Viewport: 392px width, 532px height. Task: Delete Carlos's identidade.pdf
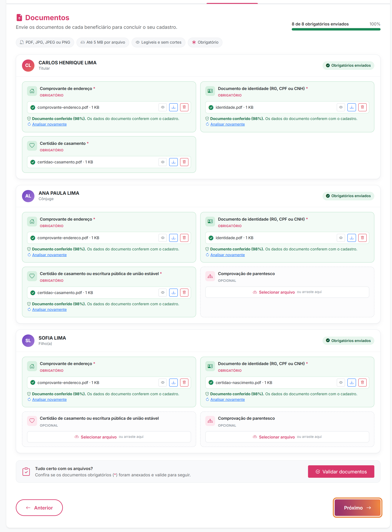click(x=362, y=107)
